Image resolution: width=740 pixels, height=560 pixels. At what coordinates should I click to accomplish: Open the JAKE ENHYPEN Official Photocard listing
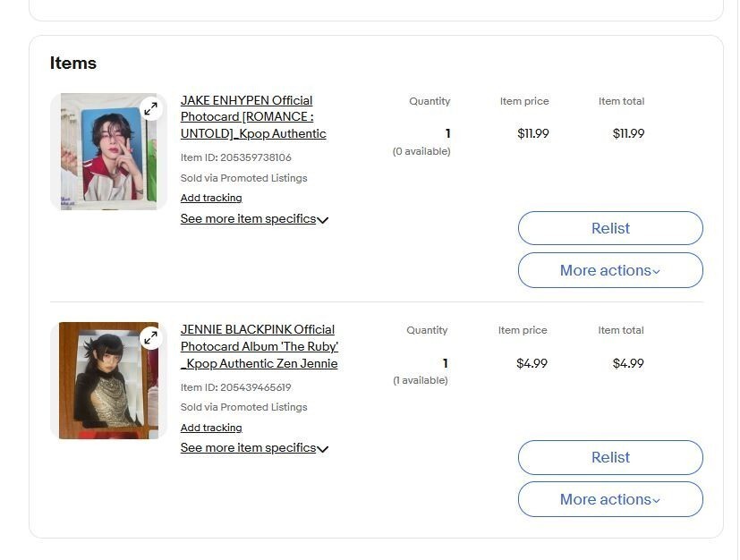click(x=253, y=117)
